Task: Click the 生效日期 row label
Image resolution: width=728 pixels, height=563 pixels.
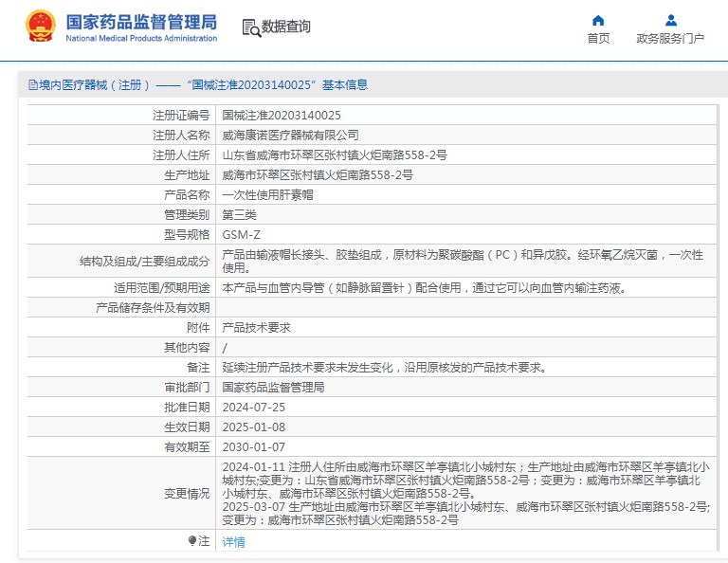Action: click(x=187, y=427)
